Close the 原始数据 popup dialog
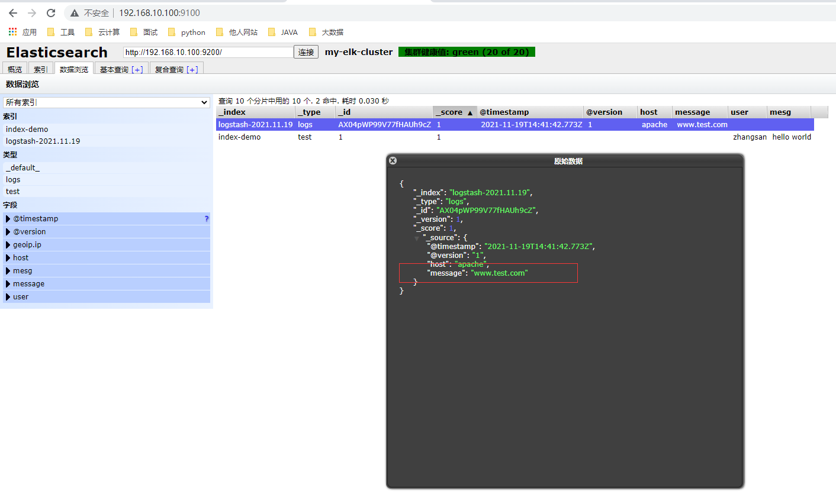The width and height of the screenshot is (836, 504). (393, 160)
